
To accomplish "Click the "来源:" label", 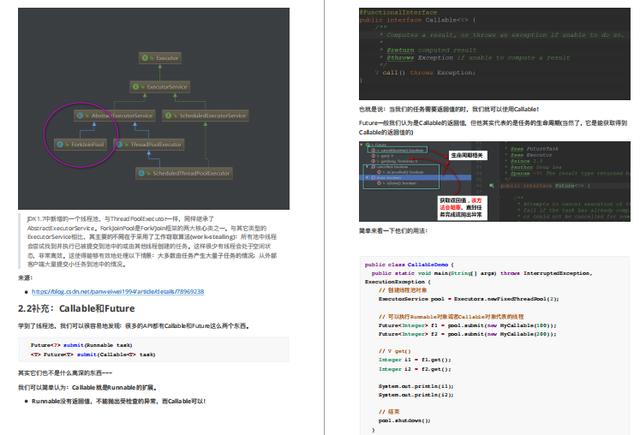I will [25, 277].
